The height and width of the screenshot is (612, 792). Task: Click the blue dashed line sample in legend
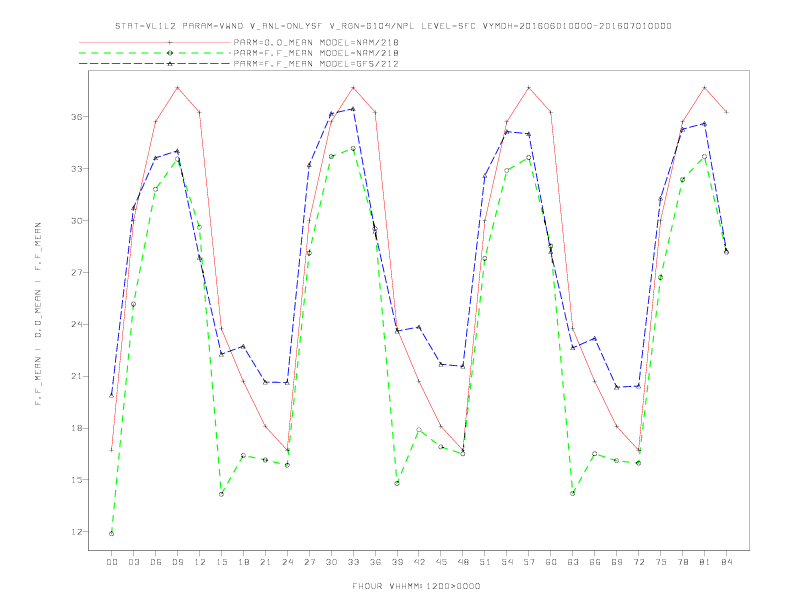click(x=155, y=64)
